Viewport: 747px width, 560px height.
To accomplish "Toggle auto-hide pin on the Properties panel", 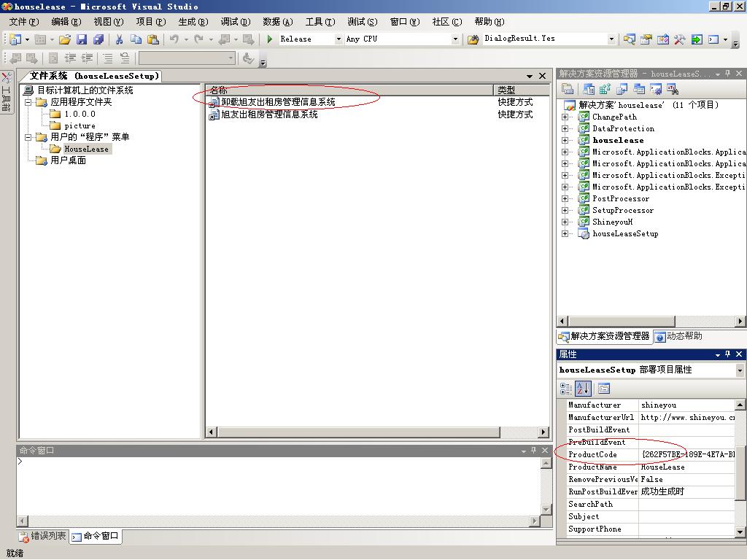I will pos(727,354).
